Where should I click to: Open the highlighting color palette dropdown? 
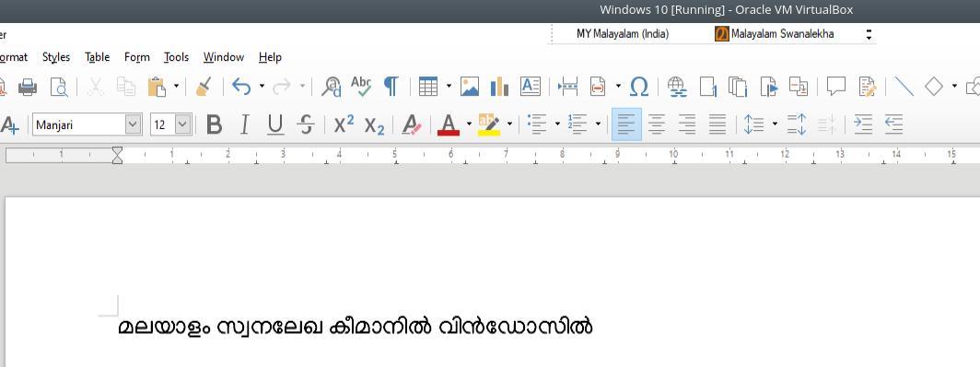pos(509,124)
